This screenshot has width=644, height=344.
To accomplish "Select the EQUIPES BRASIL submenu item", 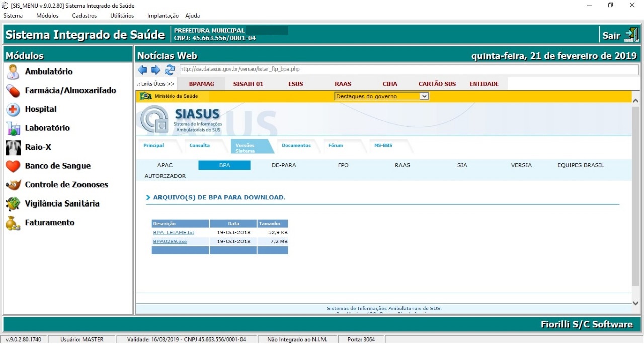I will (581, 165).
